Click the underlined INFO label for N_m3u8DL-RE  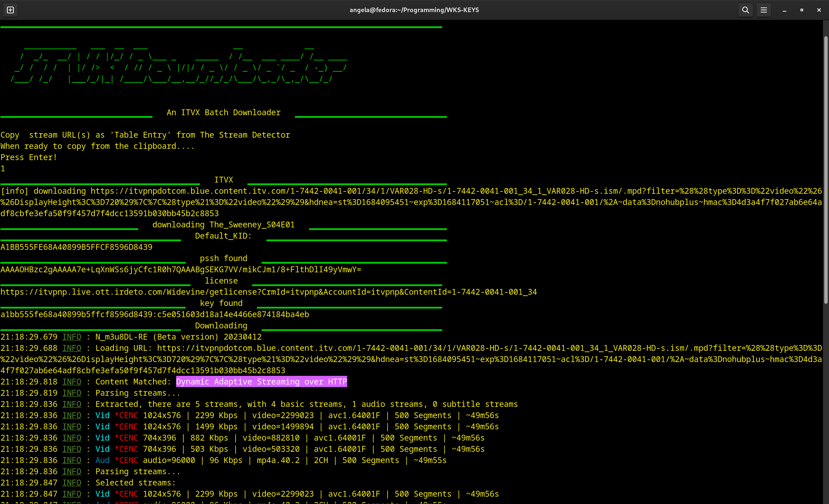72,337
